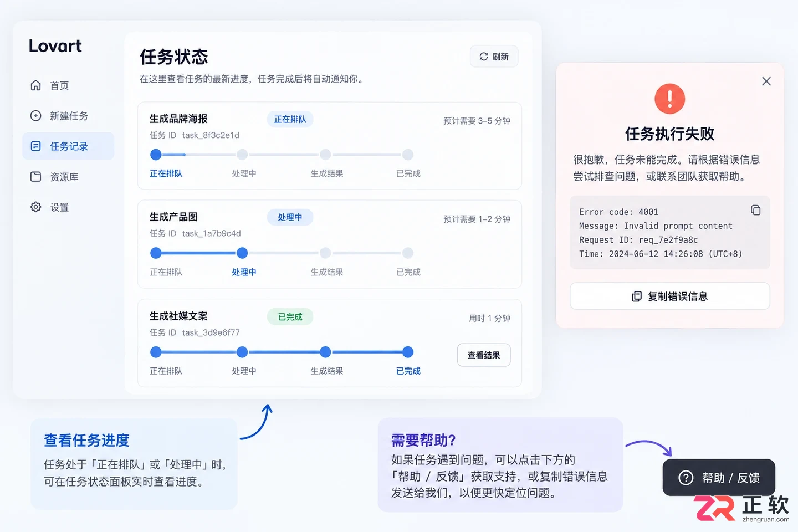This screenshot has height=532, width=798.
Task: Click the red exclamation error icon
Action: point(669,99)
